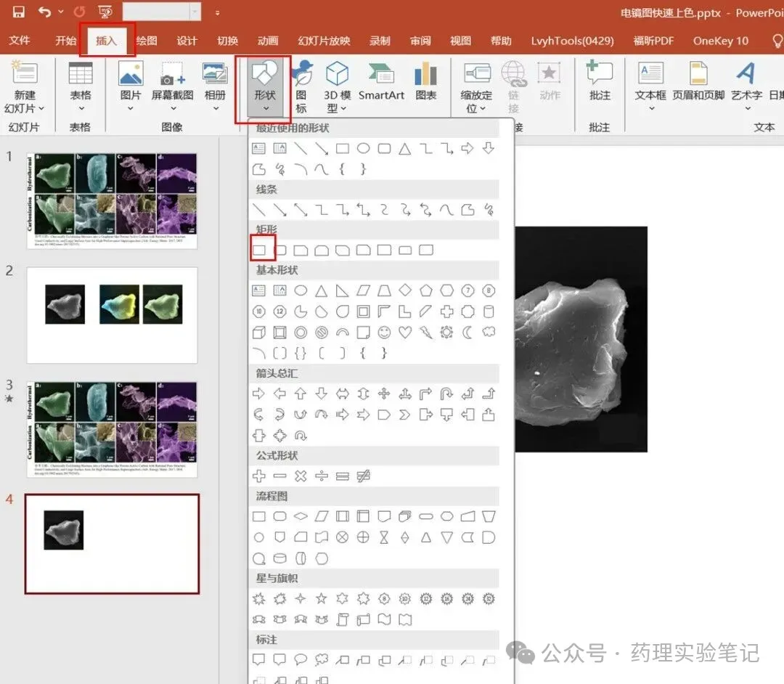Select the plus sign in 公式形状
The width and height of the screenshot is (784, 684).
pos(259,476)
